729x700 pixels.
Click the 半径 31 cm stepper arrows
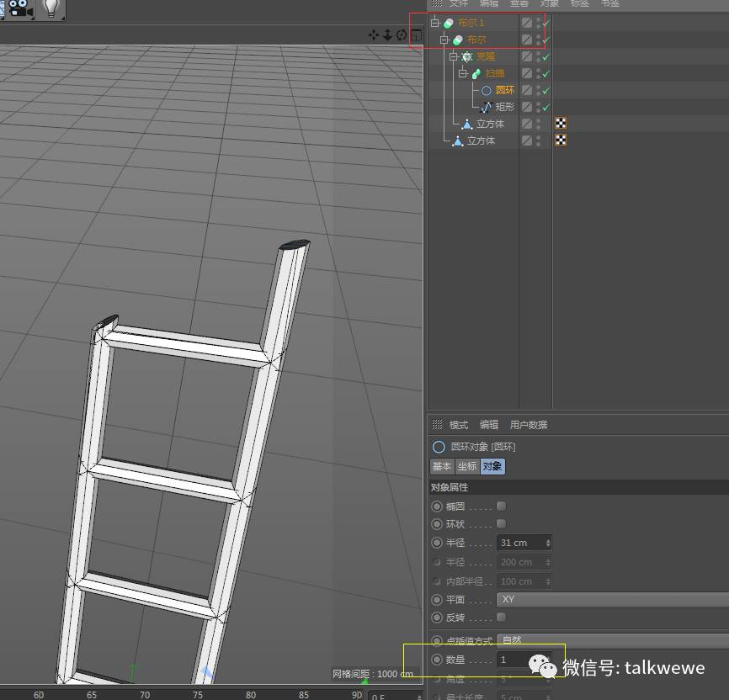point(548,543)
